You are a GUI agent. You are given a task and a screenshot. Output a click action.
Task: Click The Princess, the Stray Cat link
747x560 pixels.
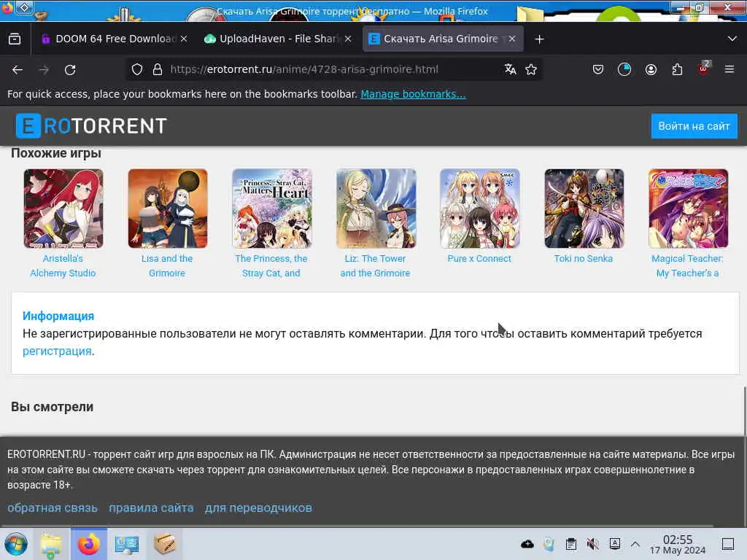click(x=271, y=265)
